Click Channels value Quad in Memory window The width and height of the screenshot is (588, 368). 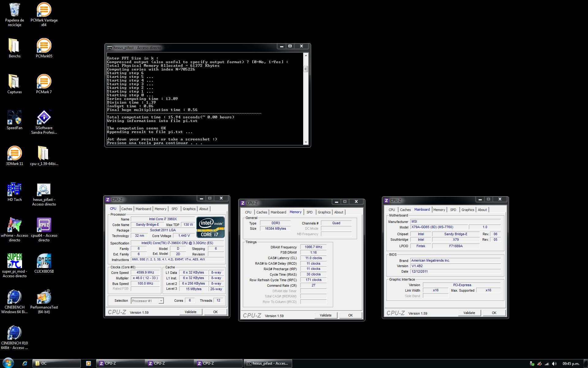point(336,223)
